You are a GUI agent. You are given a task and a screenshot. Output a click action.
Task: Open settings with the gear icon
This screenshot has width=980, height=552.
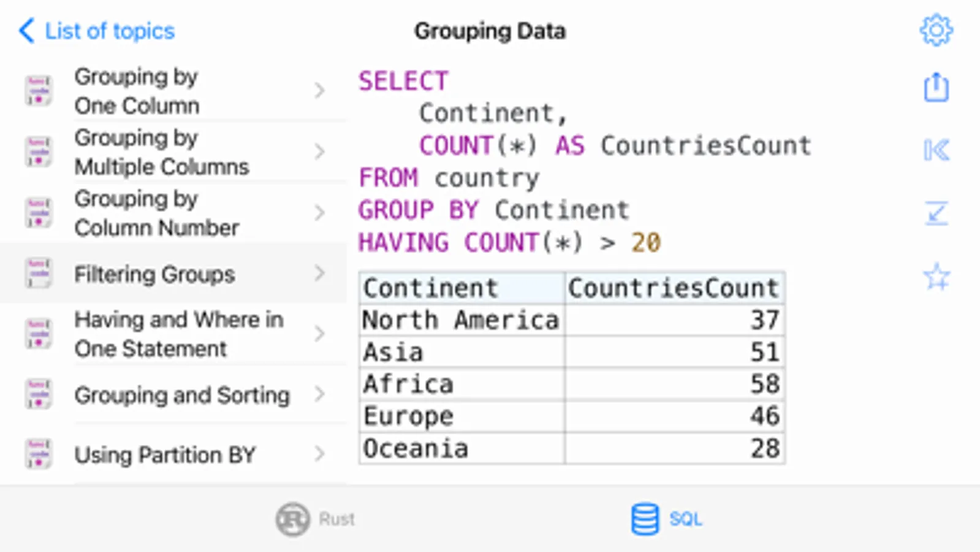[x=936, y=30]
